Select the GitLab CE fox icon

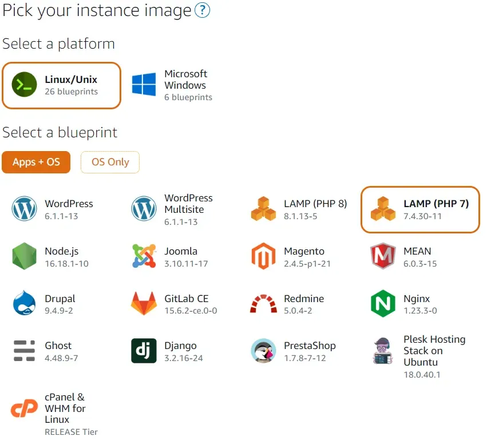click(144, 303)
